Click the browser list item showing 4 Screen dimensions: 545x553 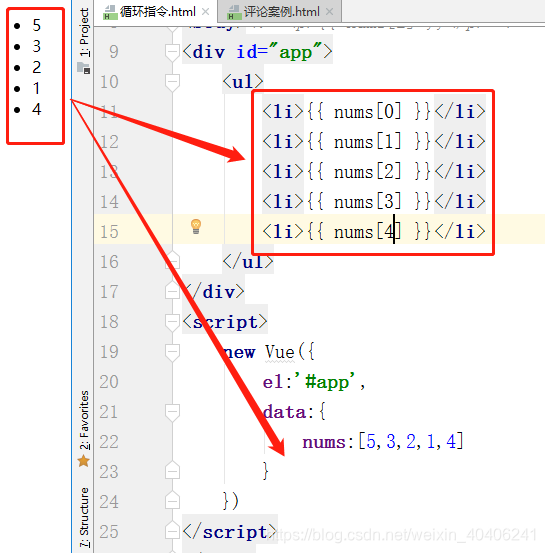(37, 109)
